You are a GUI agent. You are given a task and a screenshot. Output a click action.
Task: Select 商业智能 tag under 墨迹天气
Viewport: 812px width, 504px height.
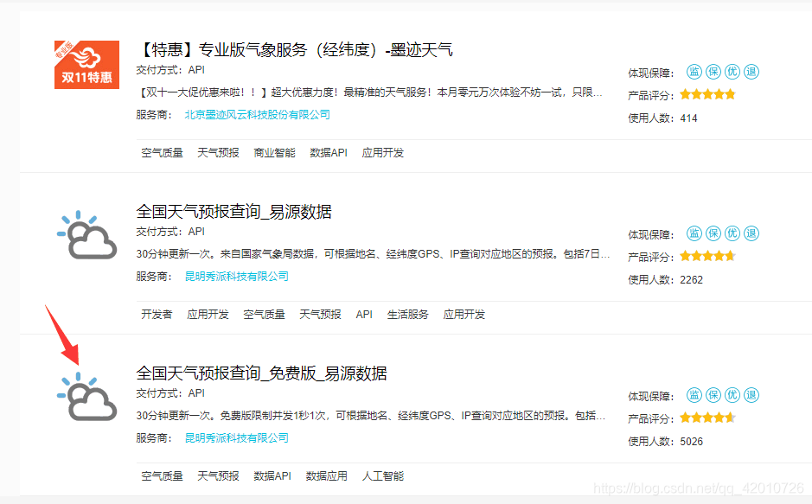tap(274, 153)
